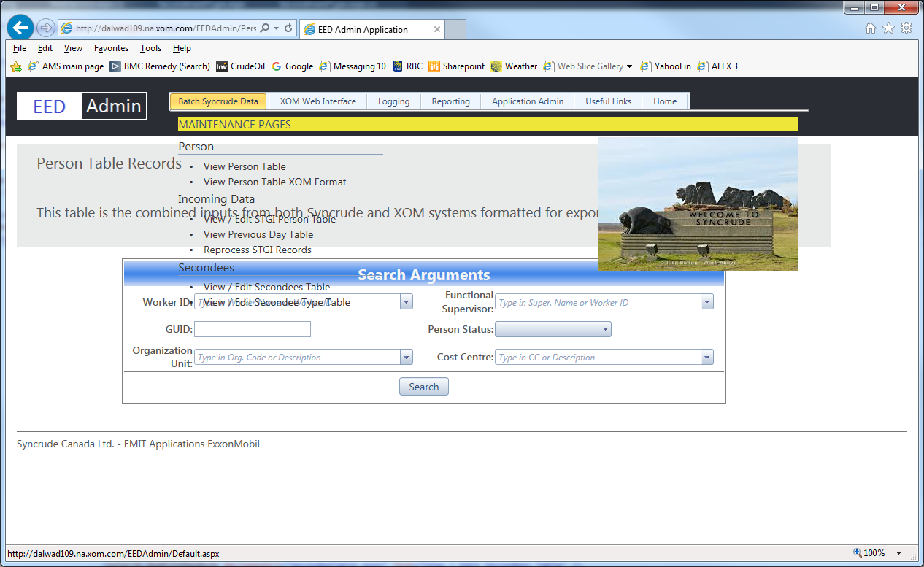The width and height of the screenshot is (924, 567).
Task: Expand Cost Centre dropdown arrow
Action: click(x=707, y=358)
